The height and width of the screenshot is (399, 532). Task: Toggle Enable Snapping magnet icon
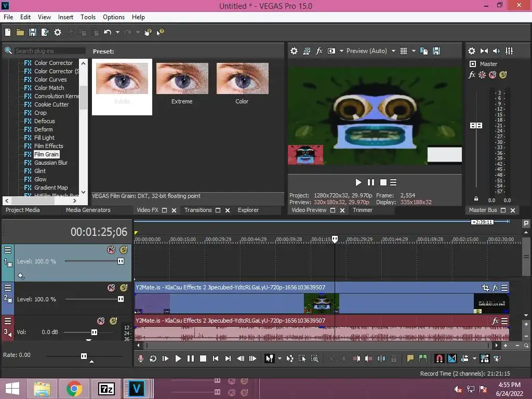click(439, 358)
